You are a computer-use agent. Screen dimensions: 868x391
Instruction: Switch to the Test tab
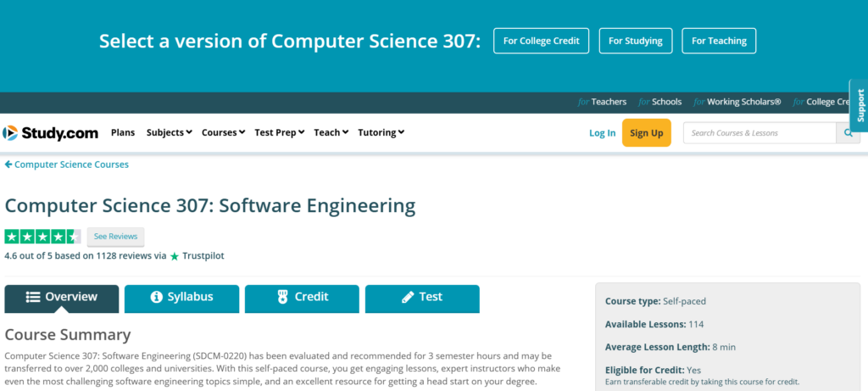tap(422, 298)
